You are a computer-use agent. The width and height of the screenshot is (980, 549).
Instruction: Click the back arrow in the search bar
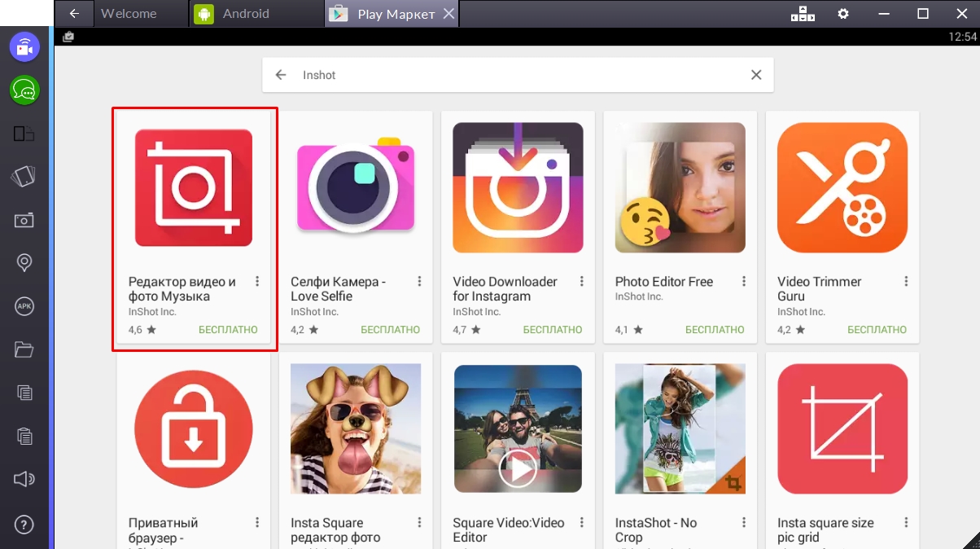pyautogui.click(x=281, y=75)
